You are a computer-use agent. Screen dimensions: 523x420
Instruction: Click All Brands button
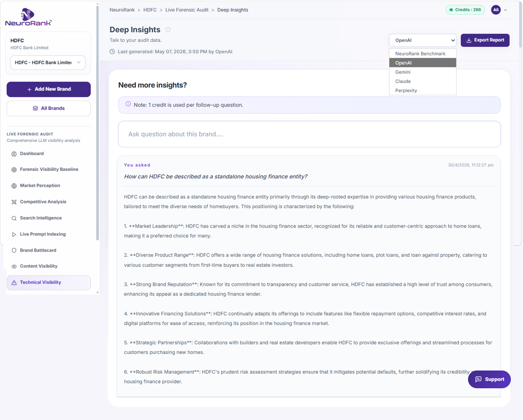pos(48,108)
